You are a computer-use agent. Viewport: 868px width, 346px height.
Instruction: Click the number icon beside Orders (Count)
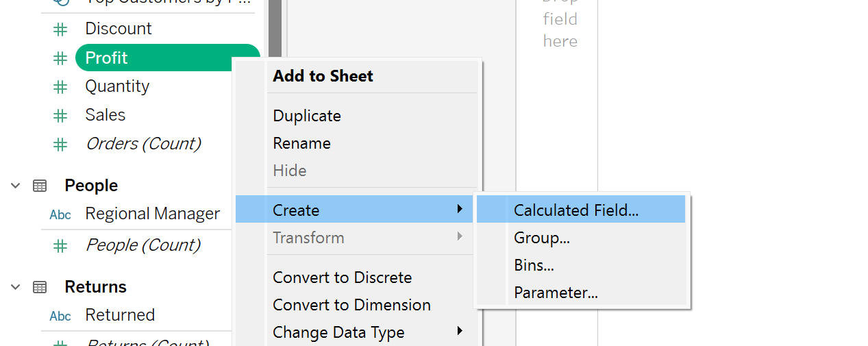coord(60,145)
